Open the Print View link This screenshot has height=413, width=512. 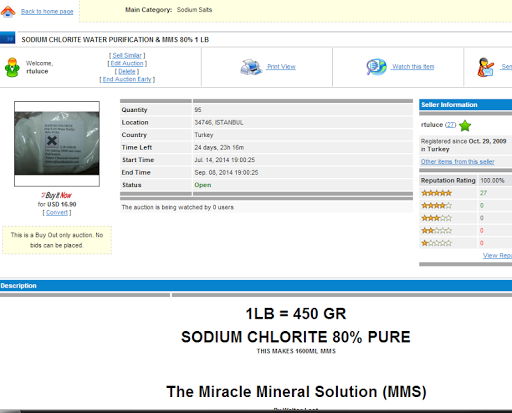click(x=281, y=67)
